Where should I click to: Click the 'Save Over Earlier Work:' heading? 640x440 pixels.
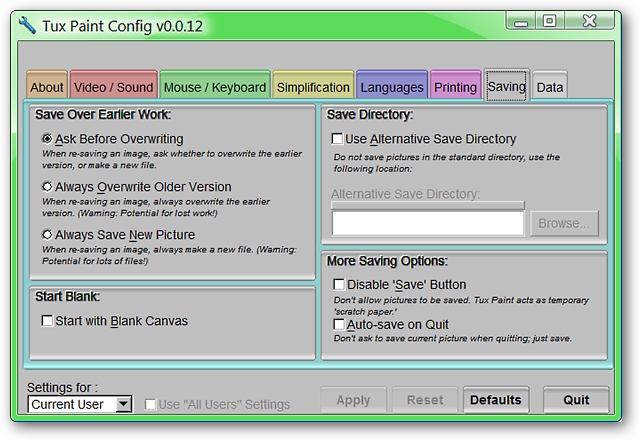pyautogui.click(x=103, y=115)
